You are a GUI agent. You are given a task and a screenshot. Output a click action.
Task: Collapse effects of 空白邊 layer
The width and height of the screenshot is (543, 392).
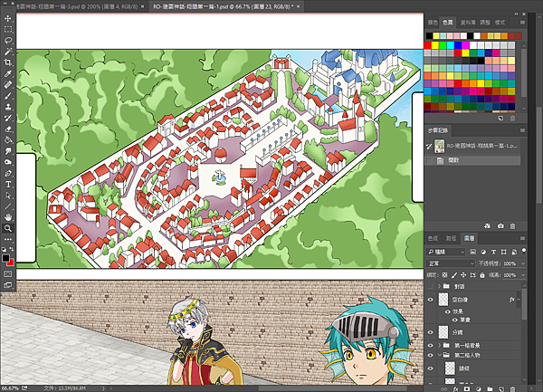(519, 300)
